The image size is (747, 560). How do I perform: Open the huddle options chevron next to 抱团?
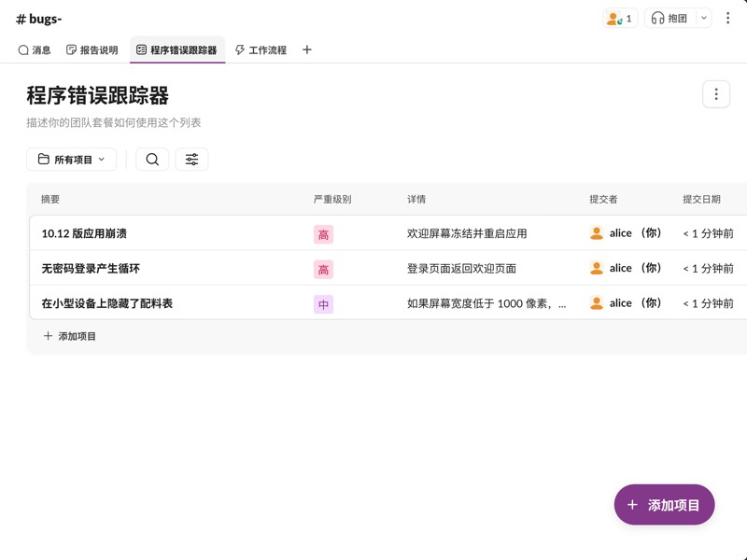[702, 17]
